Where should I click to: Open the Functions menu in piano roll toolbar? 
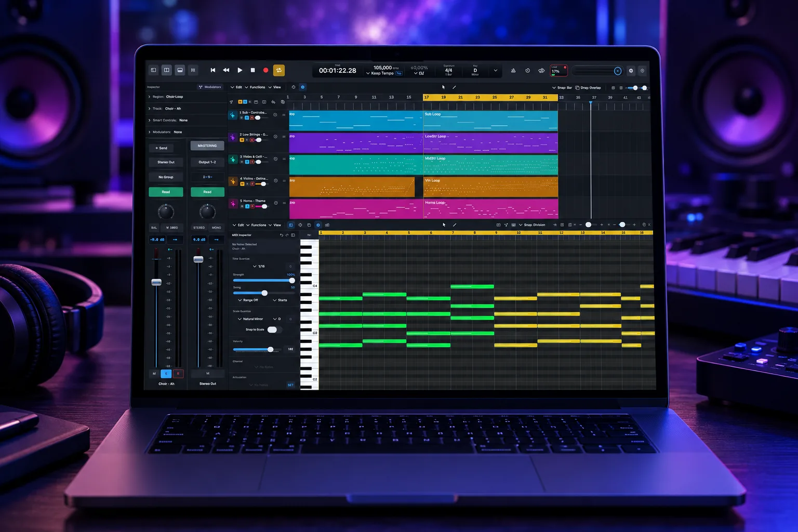pyautogui.click(x=256, y=225)
